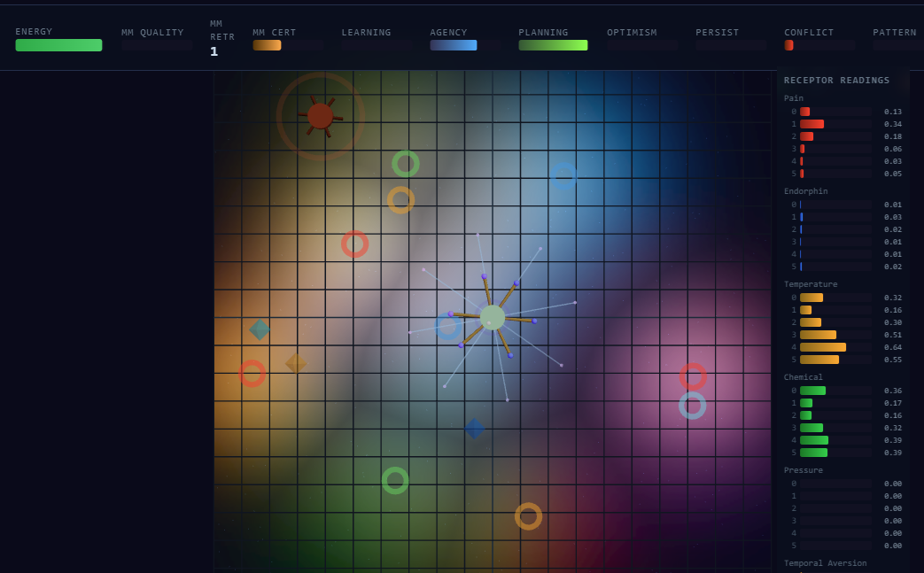The width and height of the screenshot is (924, 573).
Task: Click the pale green agent body
Action: coord(492,317)
